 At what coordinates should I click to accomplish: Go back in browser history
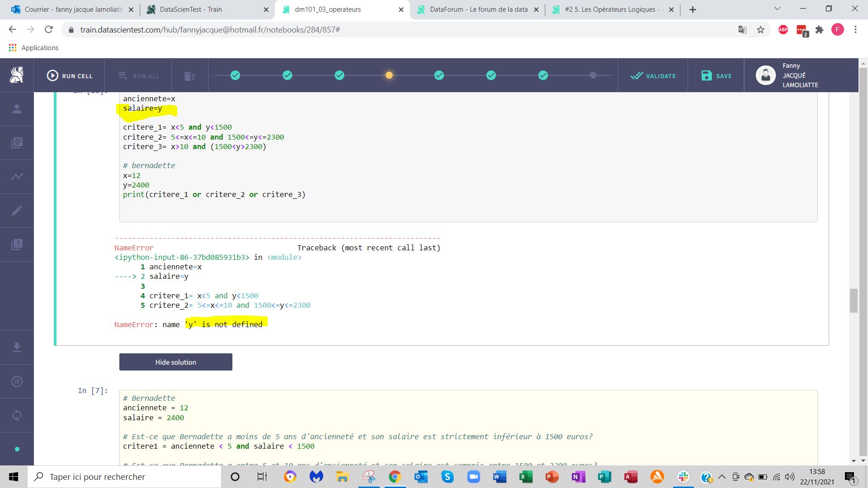(x=13, y=29)
